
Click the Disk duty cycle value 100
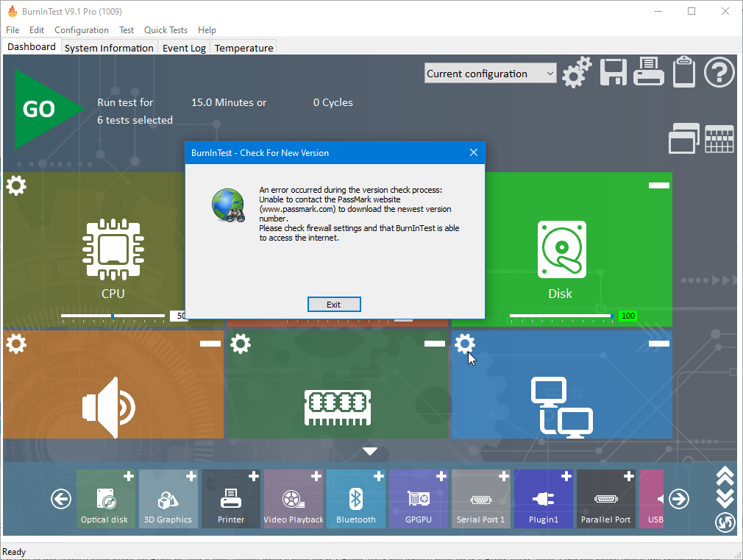pyautogui.click(x=628, y=316)
